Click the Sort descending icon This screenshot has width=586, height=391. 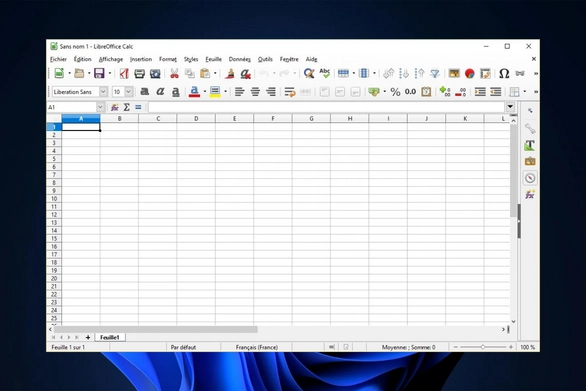click(x=420, y=73)
